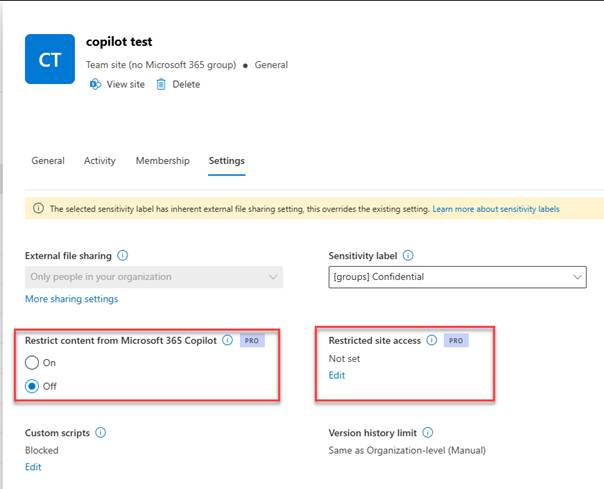Click info icon for Restrict content from Copilot
The width and height of the screenshot is (604, 489).
227,340
